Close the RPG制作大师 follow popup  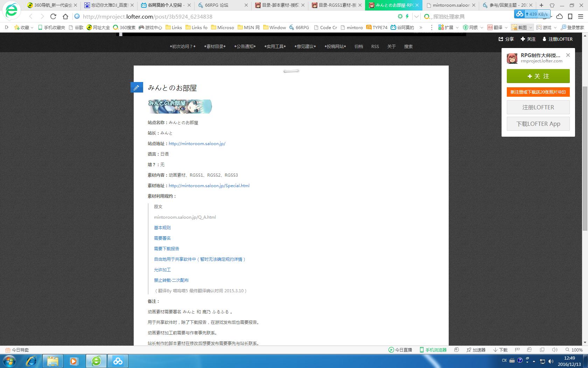pos(568,55)
